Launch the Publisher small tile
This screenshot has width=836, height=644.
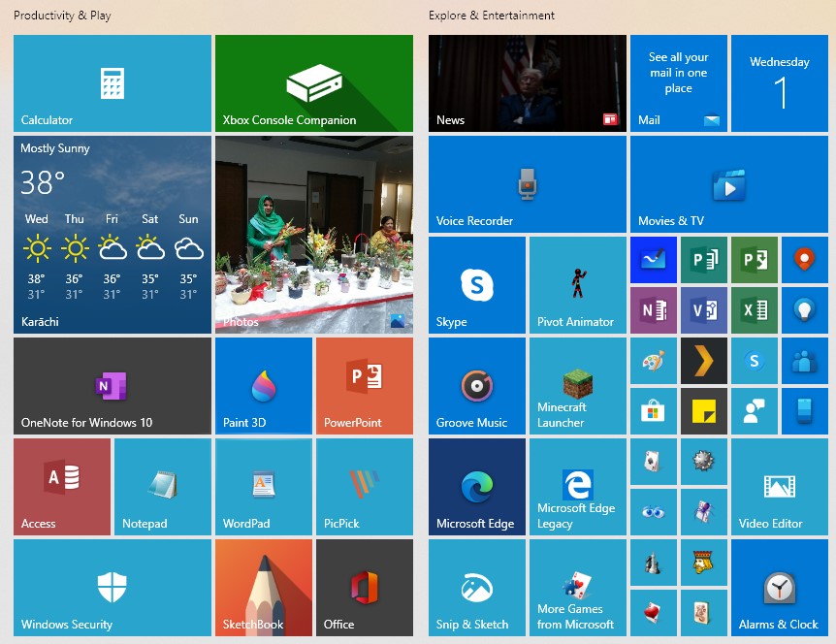pyautogui.click(x=704, y=260)
